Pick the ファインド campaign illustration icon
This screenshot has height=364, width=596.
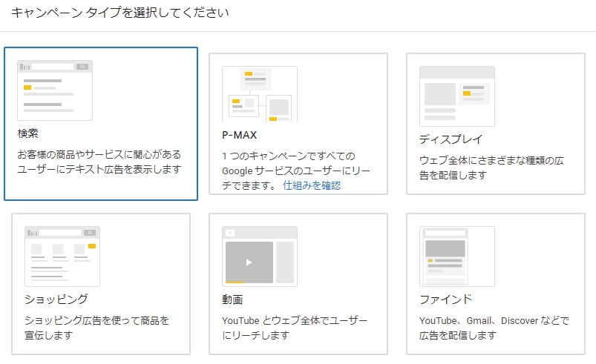coord(457,257)
